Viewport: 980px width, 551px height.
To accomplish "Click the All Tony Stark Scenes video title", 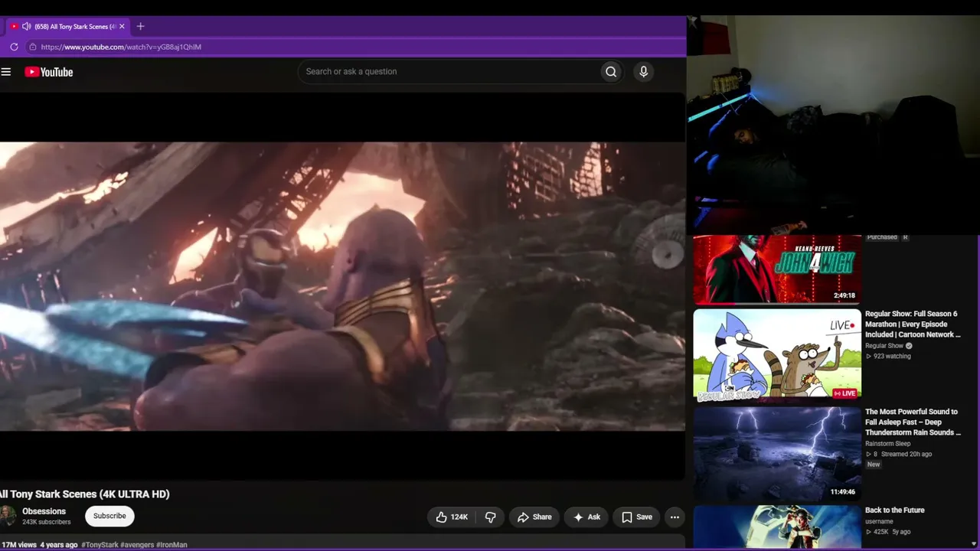I will click(85, 494).
